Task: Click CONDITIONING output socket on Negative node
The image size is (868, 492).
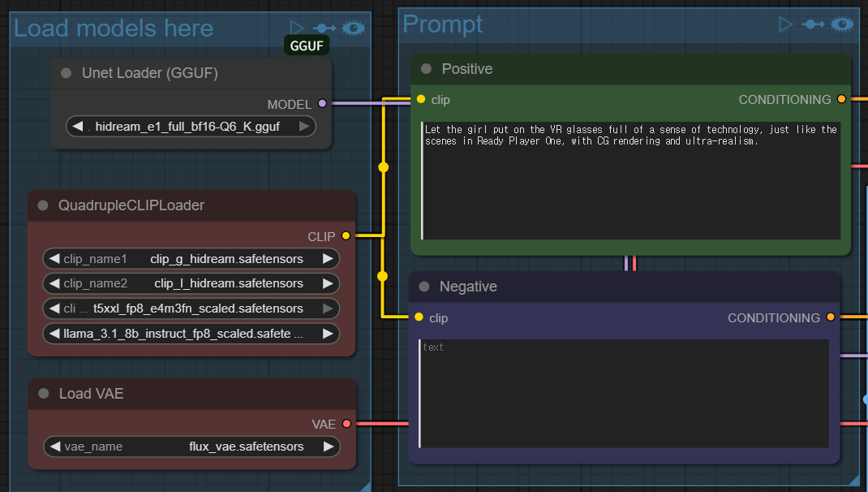Action: [x=831, y=317]
